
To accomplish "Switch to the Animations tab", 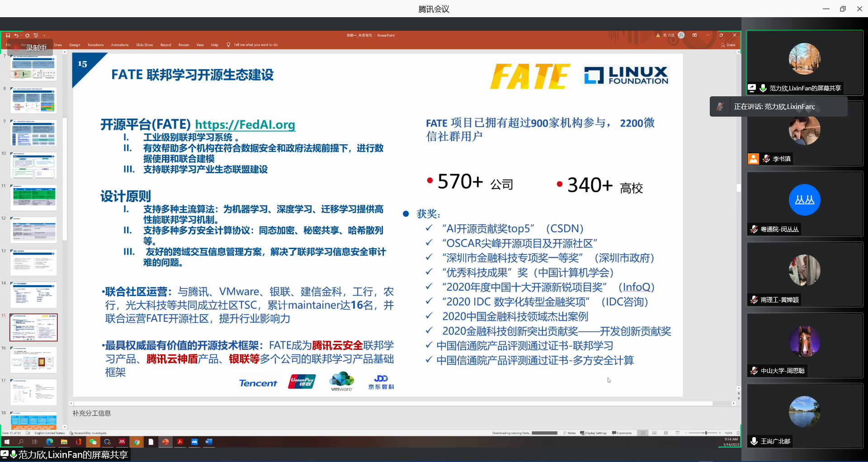I will pos(120,45).
